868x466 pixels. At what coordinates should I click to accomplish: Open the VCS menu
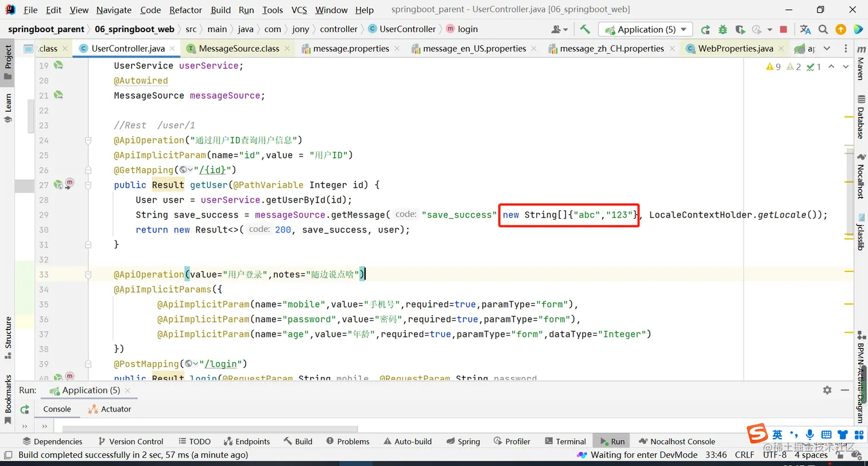coord(299,10)
